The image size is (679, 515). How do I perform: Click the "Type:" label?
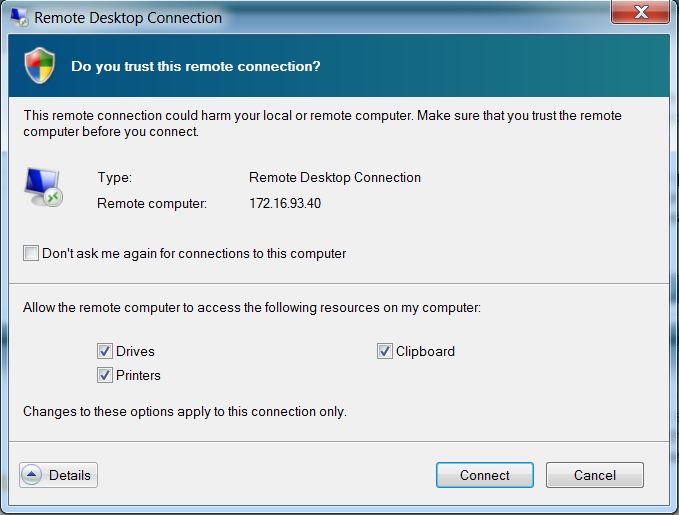115,177
